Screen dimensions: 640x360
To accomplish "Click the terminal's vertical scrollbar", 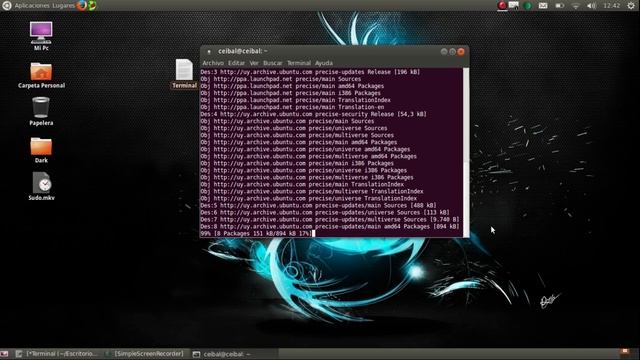I will 466,152.
